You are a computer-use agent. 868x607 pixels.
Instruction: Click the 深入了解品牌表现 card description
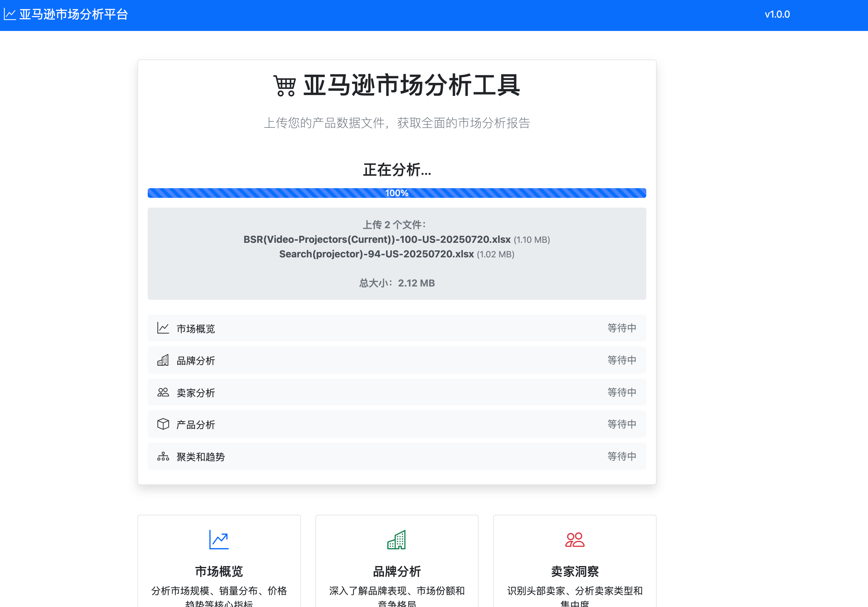point(397,597)
